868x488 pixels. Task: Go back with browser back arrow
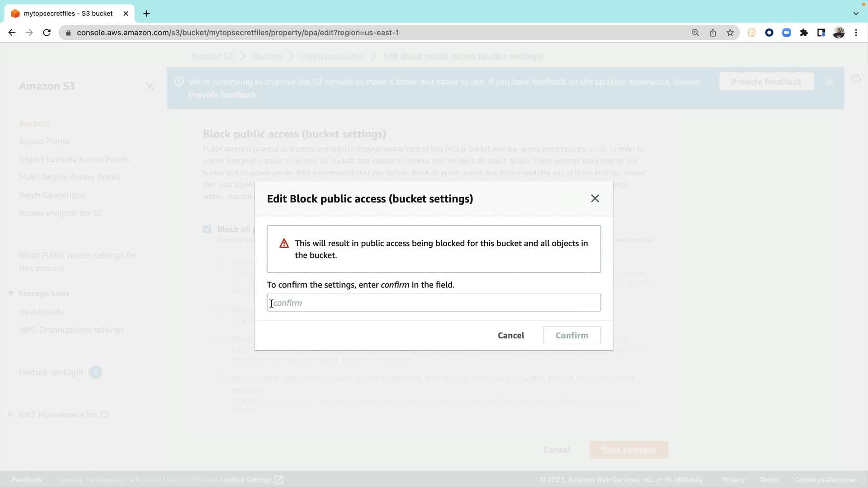(x=12, y=33)
